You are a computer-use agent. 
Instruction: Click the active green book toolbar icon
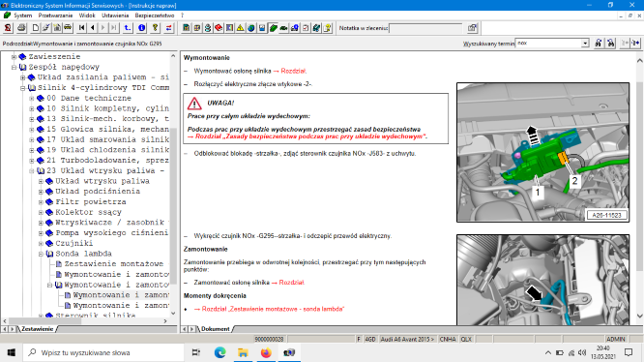click(x=273, y=28)
